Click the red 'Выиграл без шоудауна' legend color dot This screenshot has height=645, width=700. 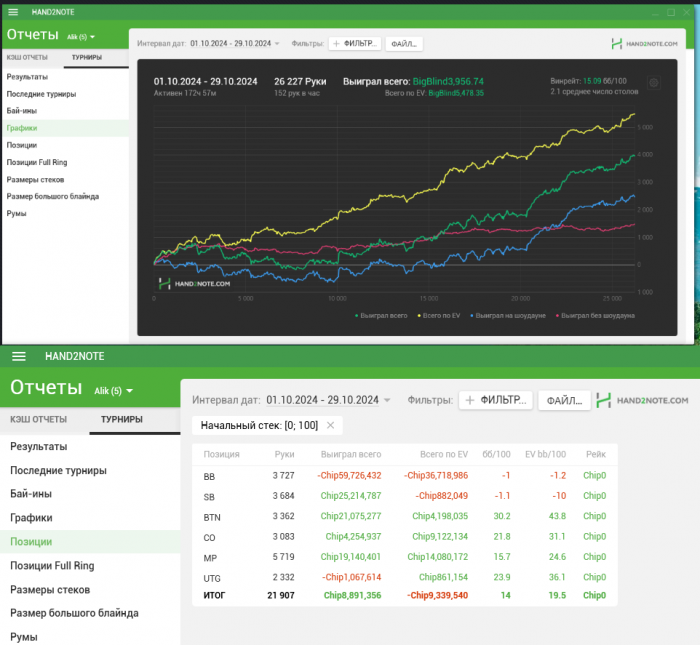(x=557, y=315)
